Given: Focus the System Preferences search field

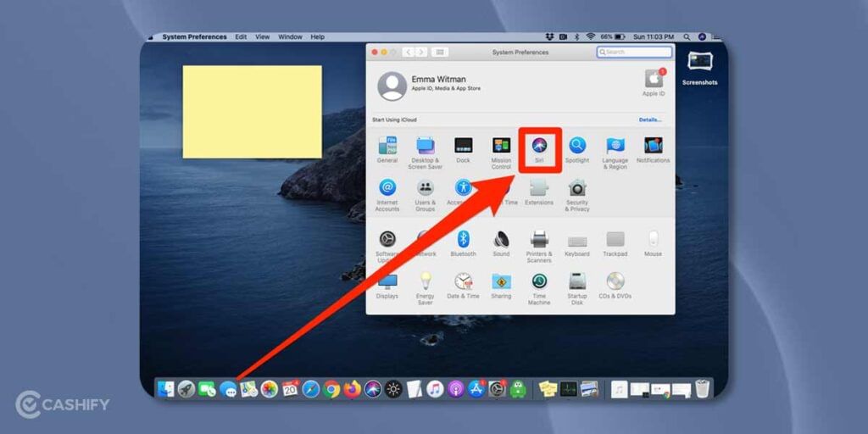Looking at the screenshot, I should pos(634,52).
